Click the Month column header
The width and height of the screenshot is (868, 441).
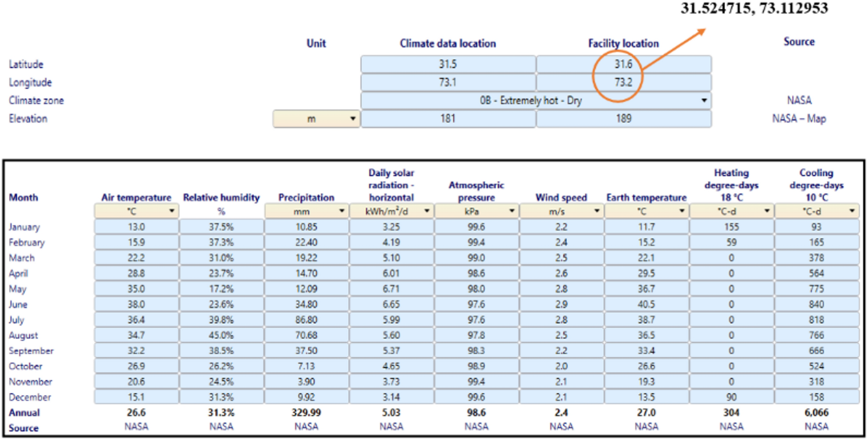coord(23,198)
